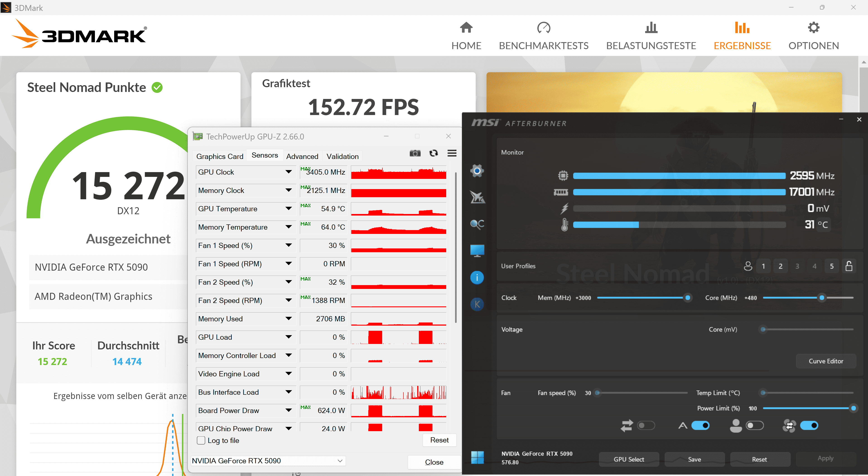Open the GPU-Z hamburger menu icon
The height and width of the screenshot is (476, 868).
tap(452, 153)
